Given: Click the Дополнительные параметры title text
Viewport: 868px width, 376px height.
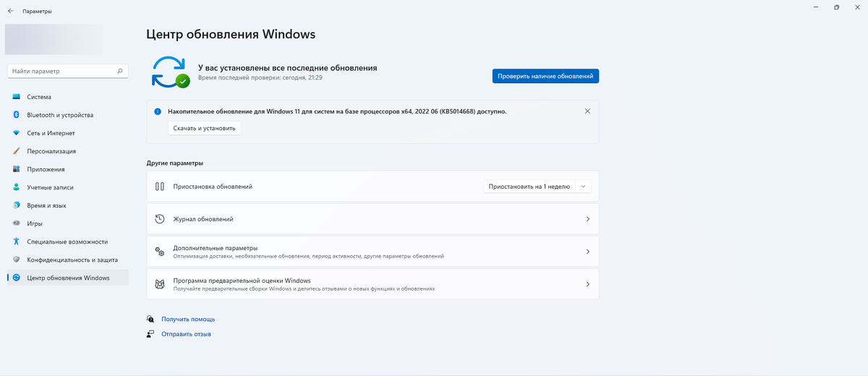Looking at the screenshot, I should coord(216,248).
